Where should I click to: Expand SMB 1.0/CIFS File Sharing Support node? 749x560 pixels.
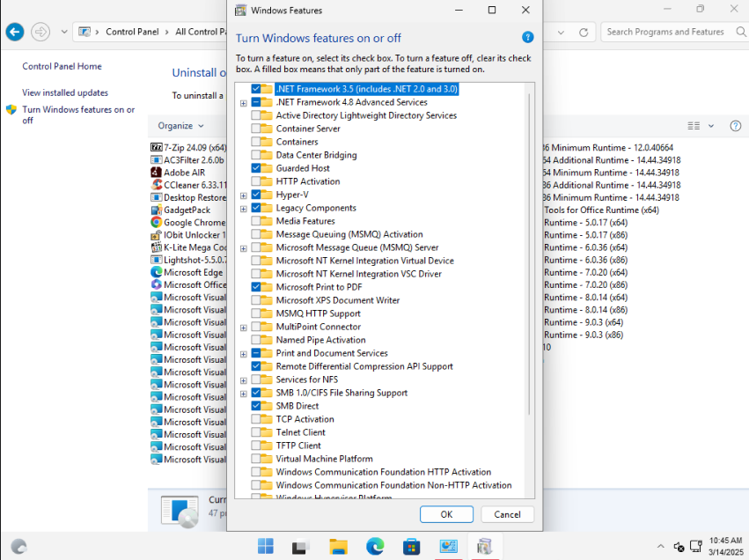coord(244,394)
